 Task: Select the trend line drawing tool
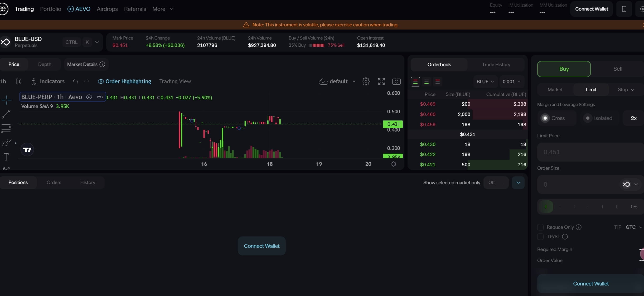[6, 114]
